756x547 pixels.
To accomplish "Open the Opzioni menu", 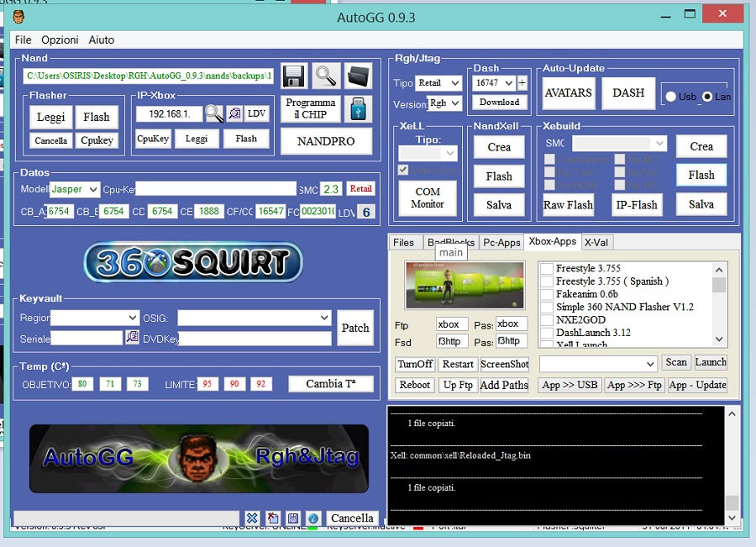I will pyautogui.click(x=60, y=40).
